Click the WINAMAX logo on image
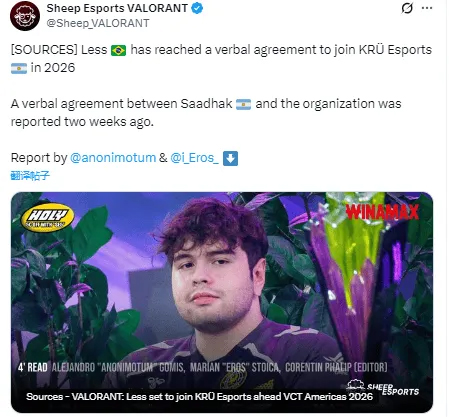449x417 pixels. coord(382,212)
